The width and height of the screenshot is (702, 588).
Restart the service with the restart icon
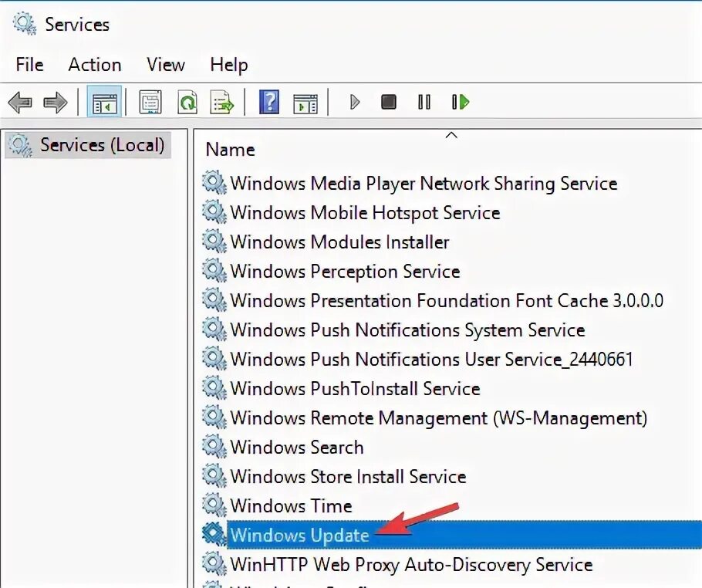click(x=460, y=101)
